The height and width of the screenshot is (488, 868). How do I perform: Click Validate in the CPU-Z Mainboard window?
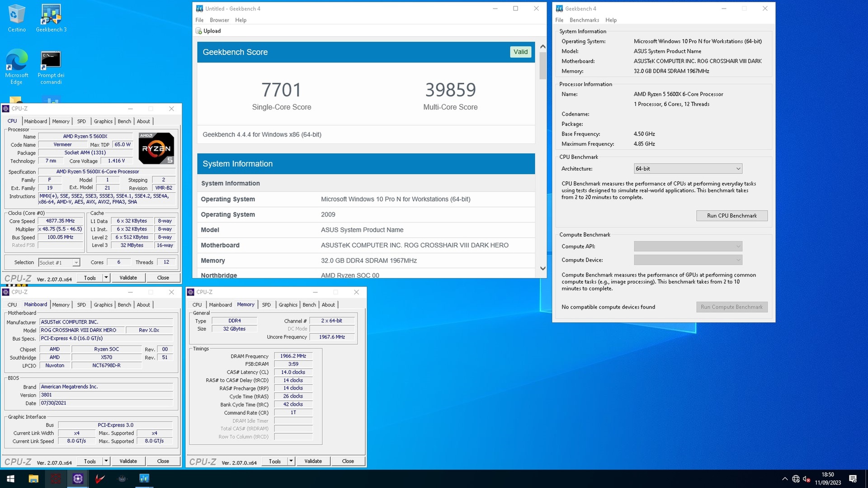coord(128,461)
